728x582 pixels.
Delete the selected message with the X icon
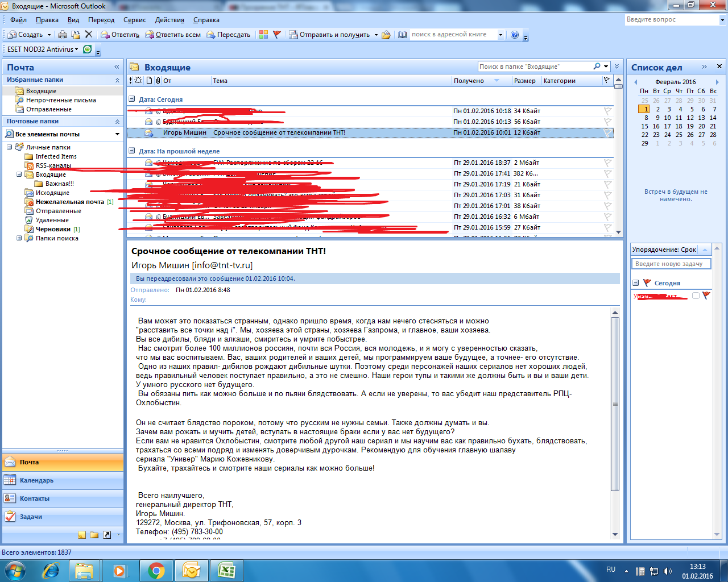click(x=88, y=35)
